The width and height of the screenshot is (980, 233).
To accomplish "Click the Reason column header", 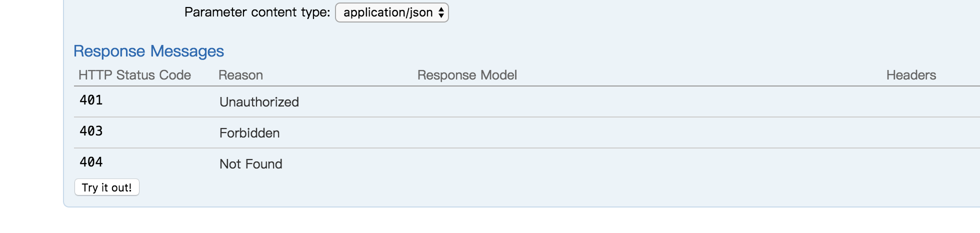I will tap(240, 75).
